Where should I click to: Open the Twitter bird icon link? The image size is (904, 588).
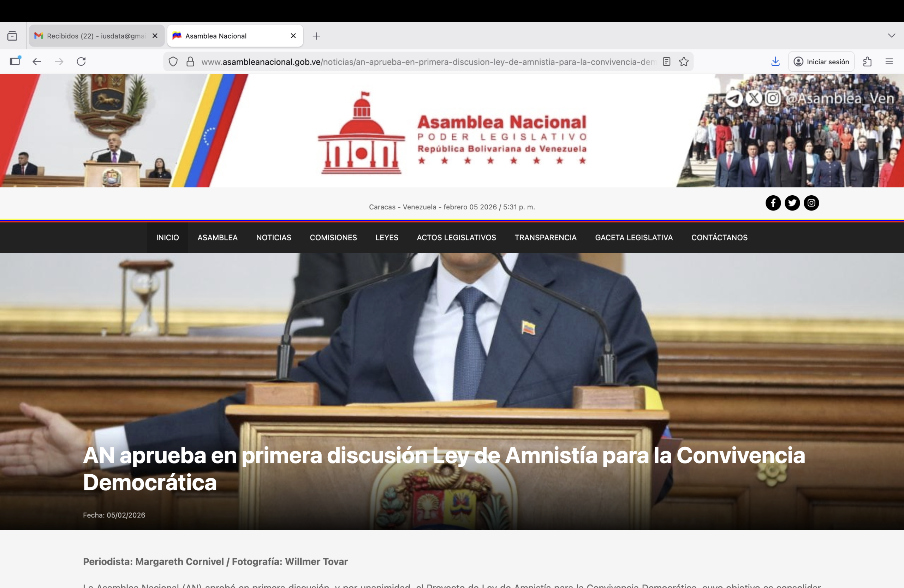792,203
